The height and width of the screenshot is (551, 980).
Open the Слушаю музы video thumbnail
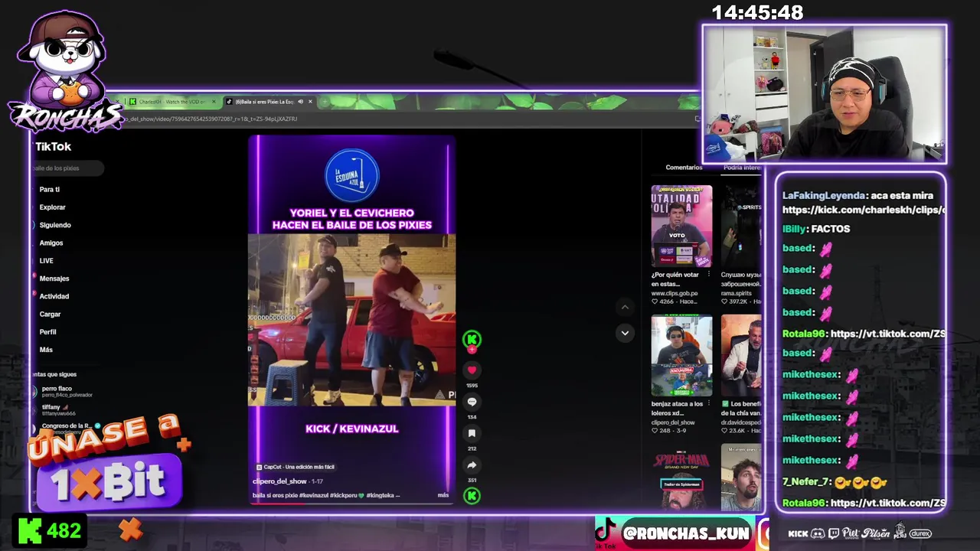[741, 226]
